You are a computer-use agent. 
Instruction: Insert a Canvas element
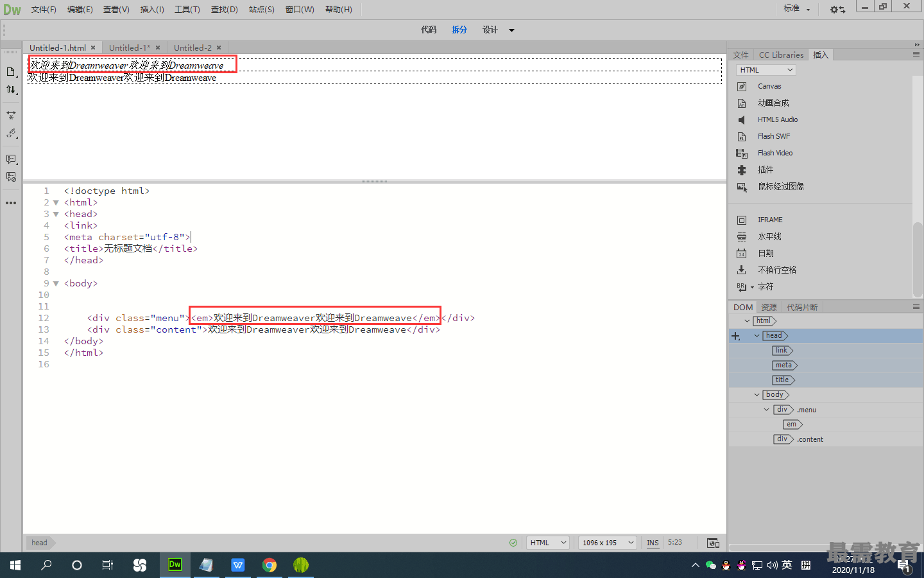(x=769, y=86)
